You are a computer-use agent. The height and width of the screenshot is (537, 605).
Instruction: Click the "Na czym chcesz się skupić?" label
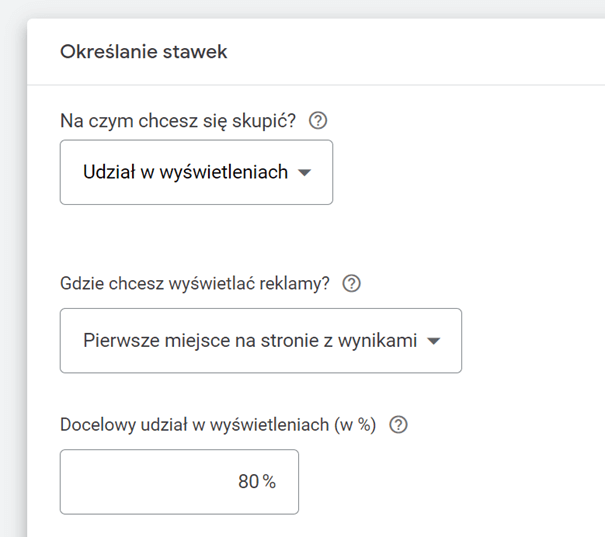[178, 121]
